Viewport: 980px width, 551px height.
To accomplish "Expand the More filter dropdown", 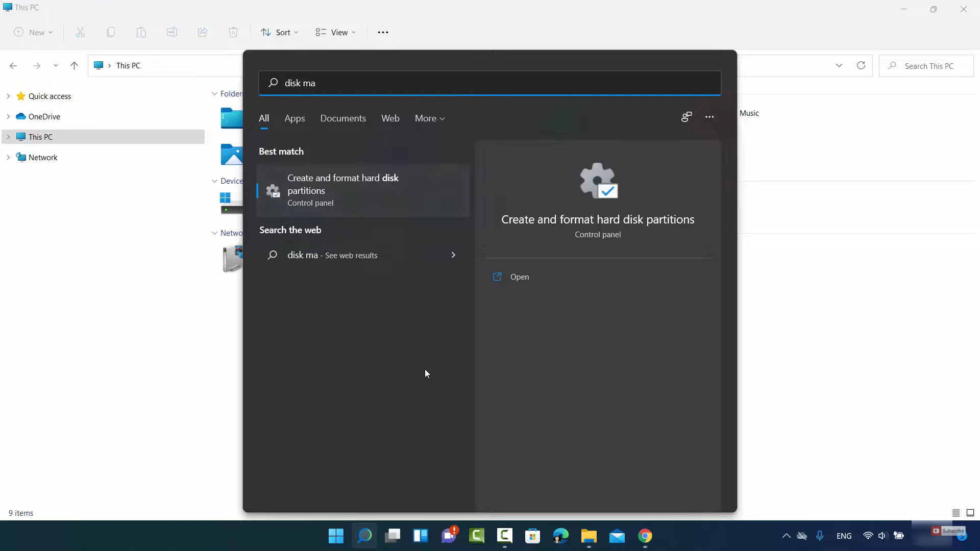I will point(430,118).
